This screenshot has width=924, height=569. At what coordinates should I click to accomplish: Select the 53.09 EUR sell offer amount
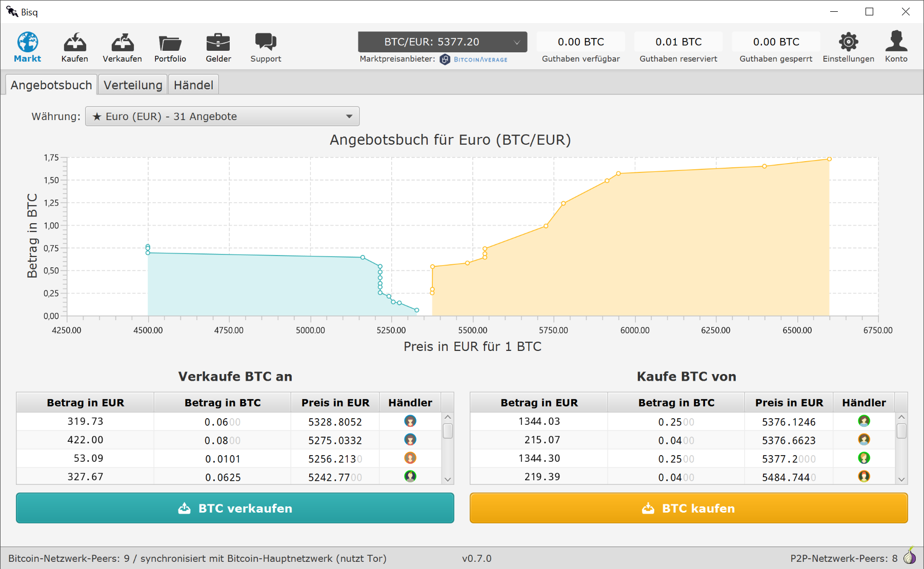(88, 458)
